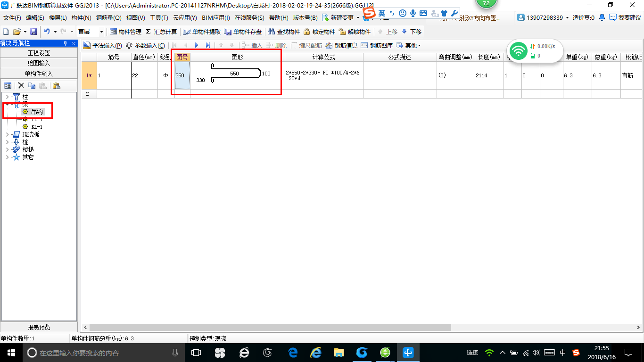Open 单构件输入 navigation section

click(39, 74)
